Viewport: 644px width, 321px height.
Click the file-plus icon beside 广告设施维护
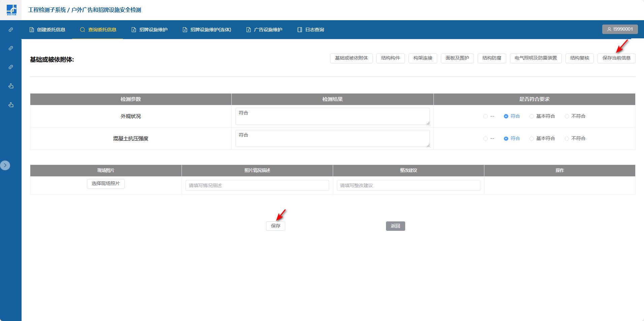(x=249, y=30)
